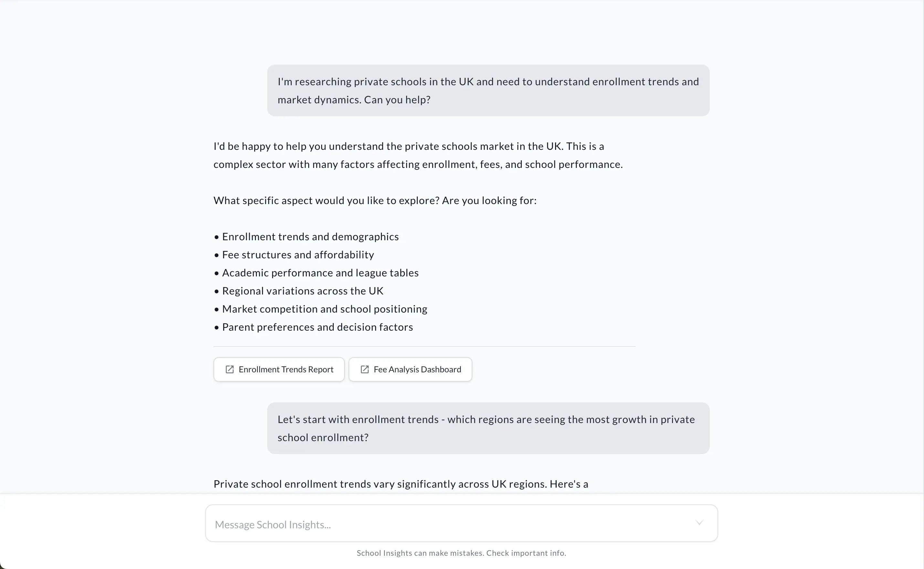924x569 pixels.
Task: Click the external link icon on Fee Analysis Dashboard
Action: coord(364,369)
